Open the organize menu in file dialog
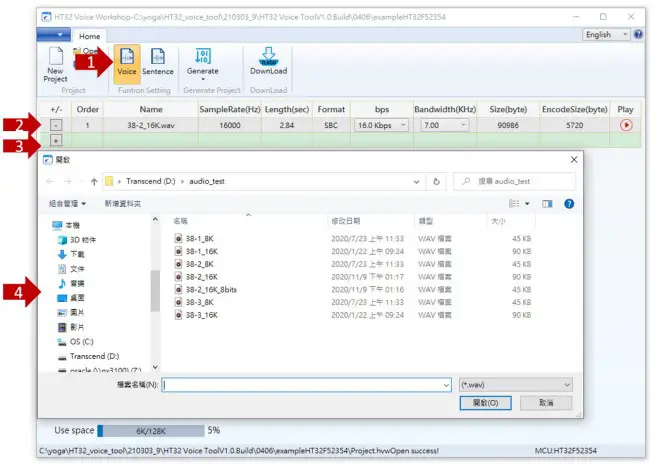Screen dimensions: 661x469 click(67, 204)
